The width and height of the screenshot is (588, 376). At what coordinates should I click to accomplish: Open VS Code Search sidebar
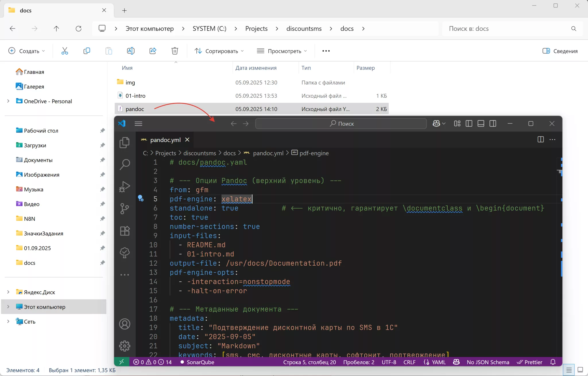(x=125, y=164)
